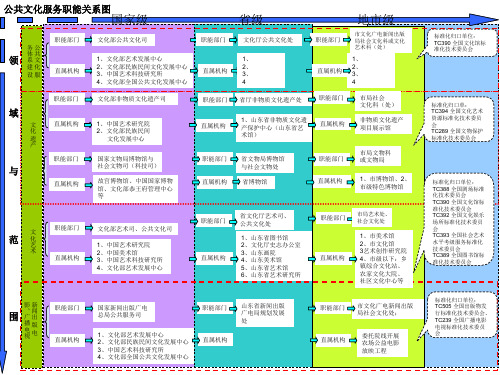The width and height of the screenshot is (500, 375).
Task: Click the 国家新闻出版广电总局公共服务司 box
Action: (x=123, y=311)
